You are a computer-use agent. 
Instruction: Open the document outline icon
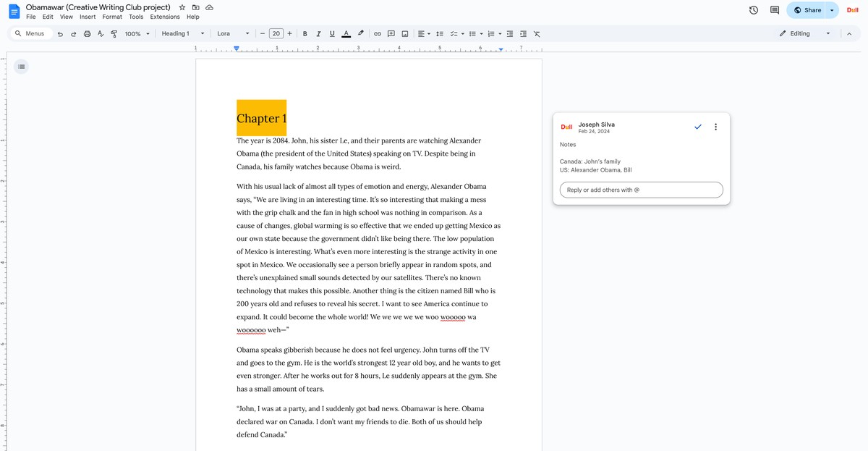pyautogui.click(x=22, y=67)
